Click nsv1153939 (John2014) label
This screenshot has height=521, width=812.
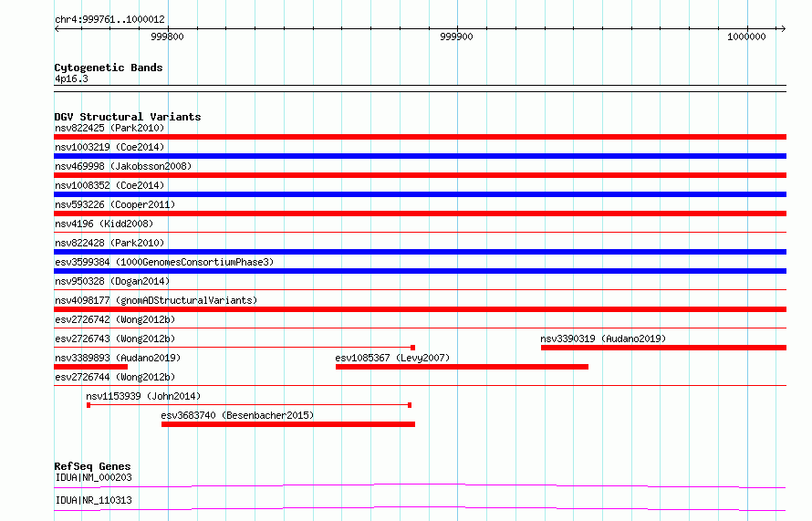[143, 396]
